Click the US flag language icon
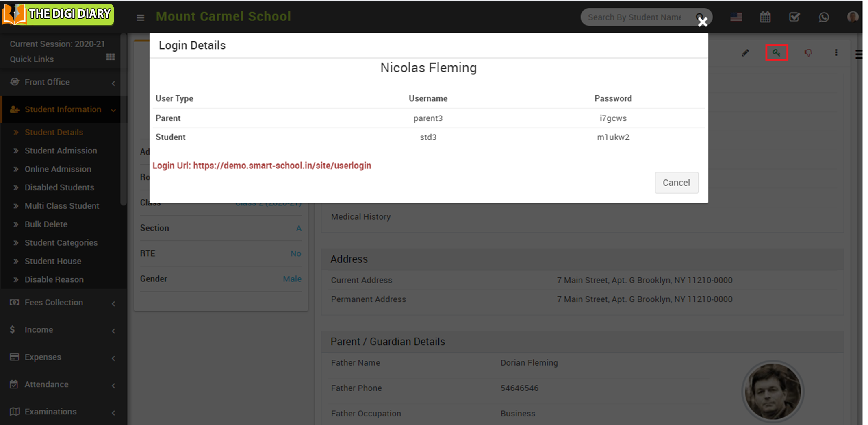Viewport: 868px width, 425px height. (x=736, y=17)
